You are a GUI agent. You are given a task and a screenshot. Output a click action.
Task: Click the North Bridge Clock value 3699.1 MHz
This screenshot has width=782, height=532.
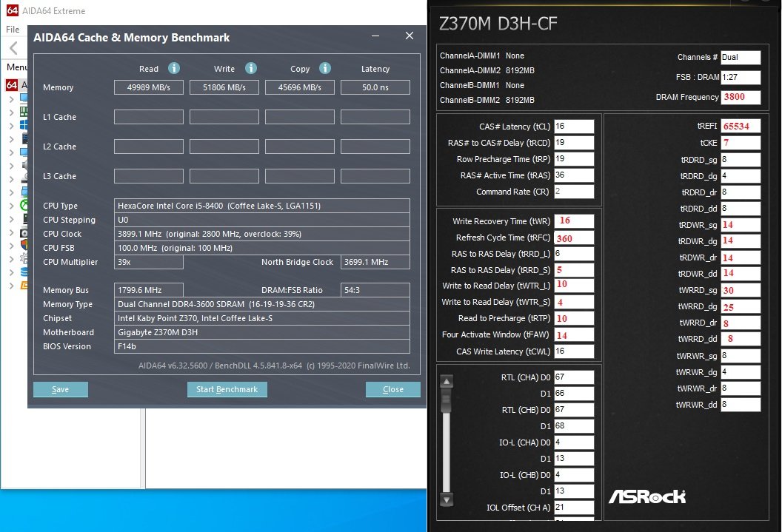point(375,262)
